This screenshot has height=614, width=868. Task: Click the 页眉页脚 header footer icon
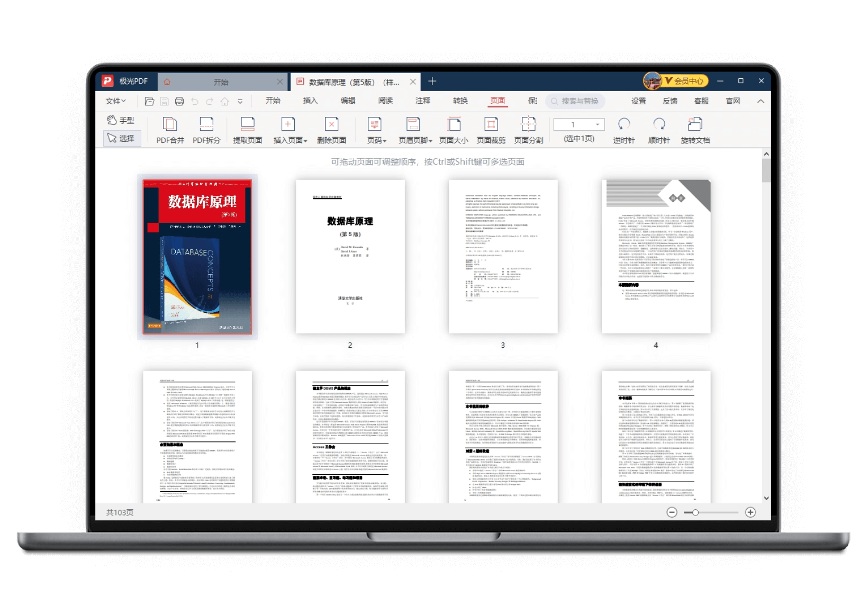pos(413,124)
